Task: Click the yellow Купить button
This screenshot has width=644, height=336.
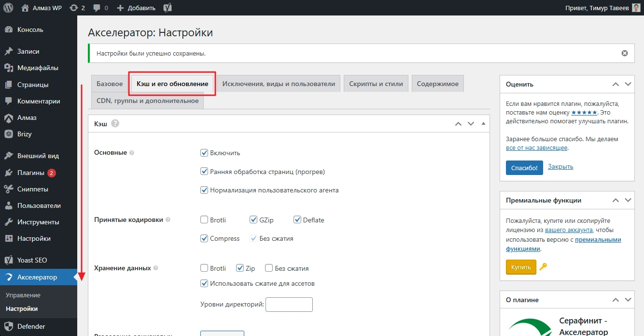Action: (x=520, y=267)
